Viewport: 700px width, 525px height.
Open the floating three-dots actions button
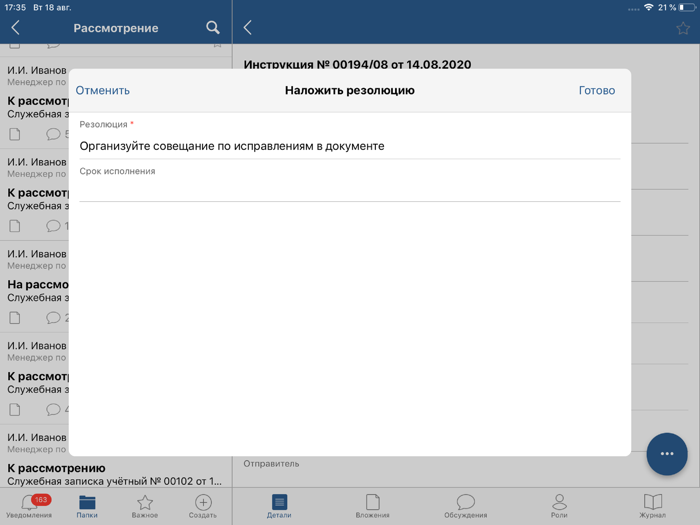(667, 454)
